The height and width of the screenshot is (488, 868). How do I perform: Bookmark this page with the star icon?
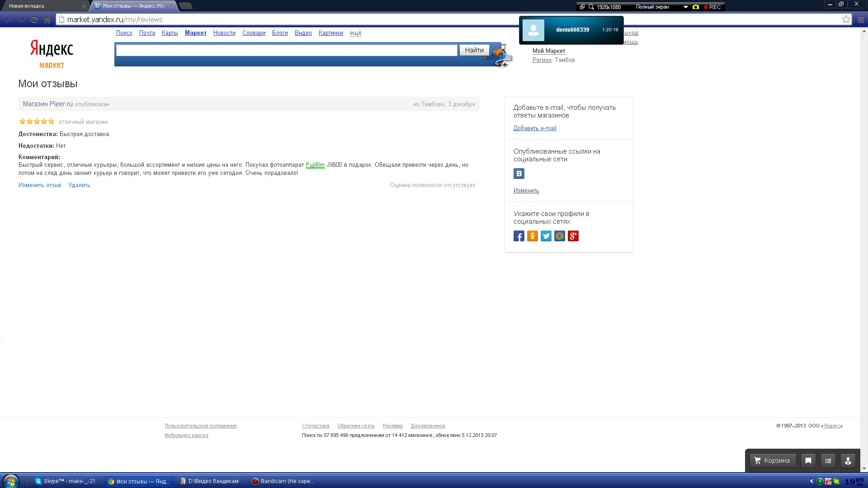846,19
